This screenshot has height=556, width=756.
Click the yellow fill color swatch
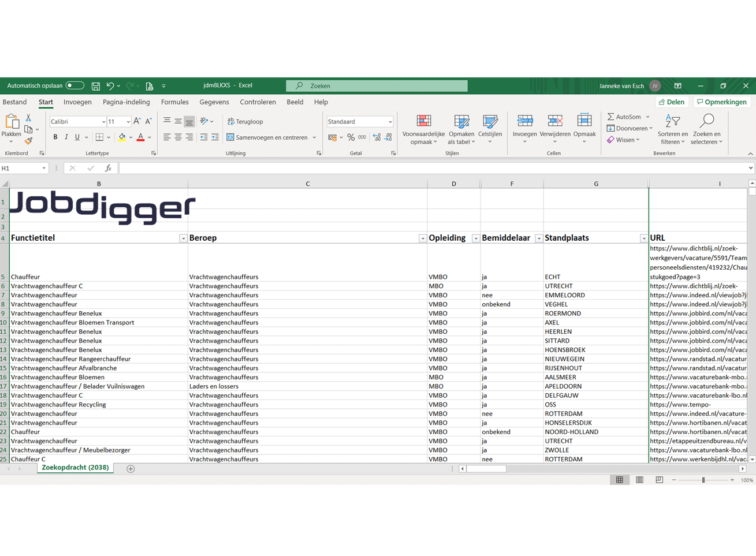pyautogui.click(x=122, y=137)
